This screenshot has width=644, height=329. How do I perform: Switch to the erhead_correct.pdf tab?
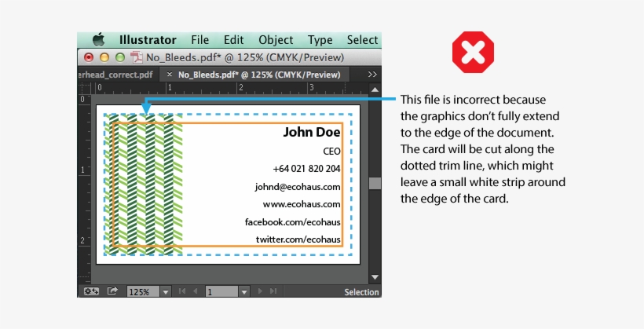click(115, 75)
